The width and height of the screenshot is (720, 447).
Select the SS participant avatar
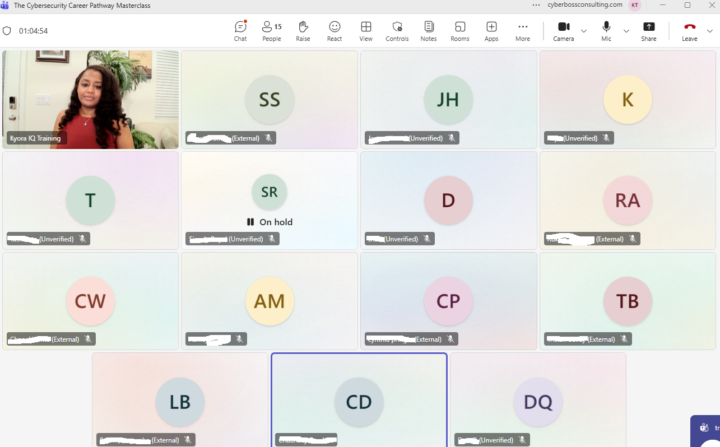click(x=270, y=100)
